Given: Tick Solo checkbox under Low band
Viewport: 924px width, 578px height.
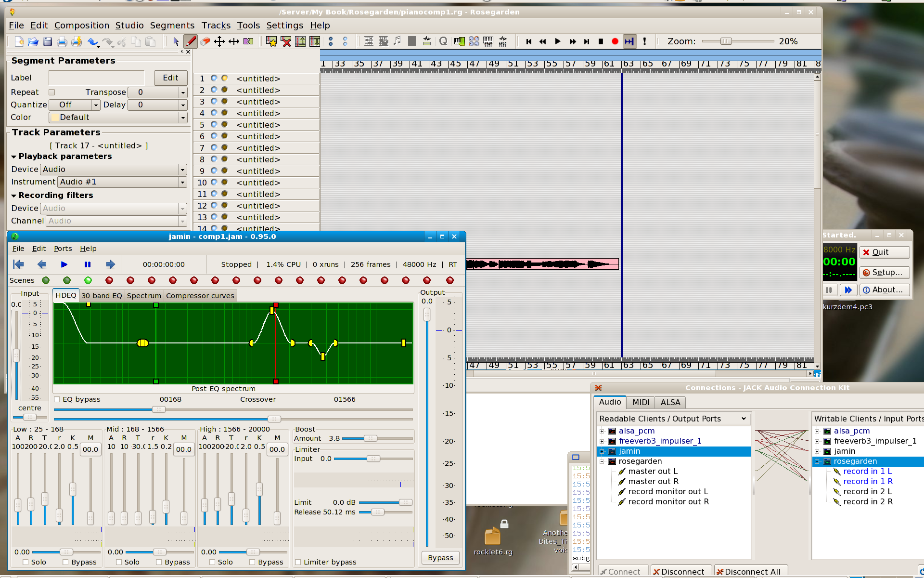Looking at the screenshot, I should [x=26, y=562].
